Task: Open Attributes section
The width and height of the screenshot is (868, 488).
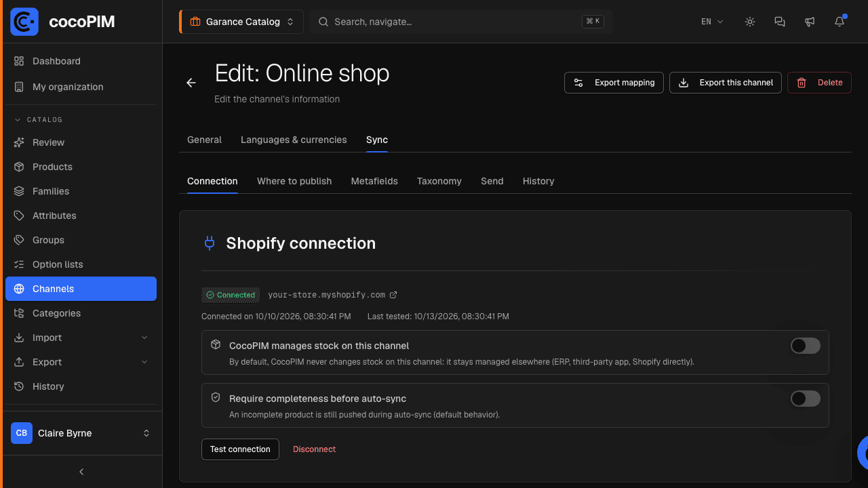Action: pyautogui.click(x=81, y=216)
